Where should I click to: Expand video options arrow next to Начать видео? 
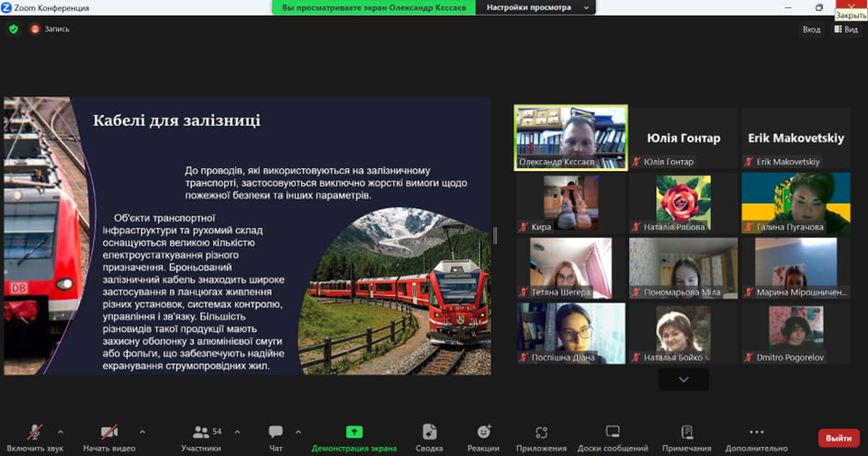pos(141,431)
